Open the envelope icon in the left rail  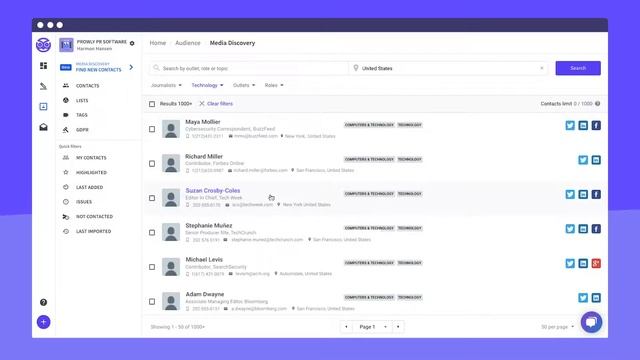coord(43,127)
